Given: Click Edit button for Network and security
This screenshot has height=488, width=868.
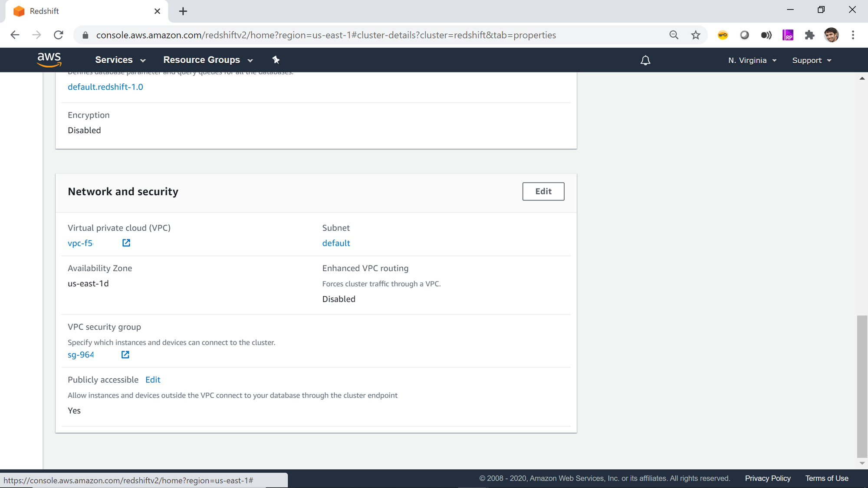Looking at the screenshot, I should 543,191.
